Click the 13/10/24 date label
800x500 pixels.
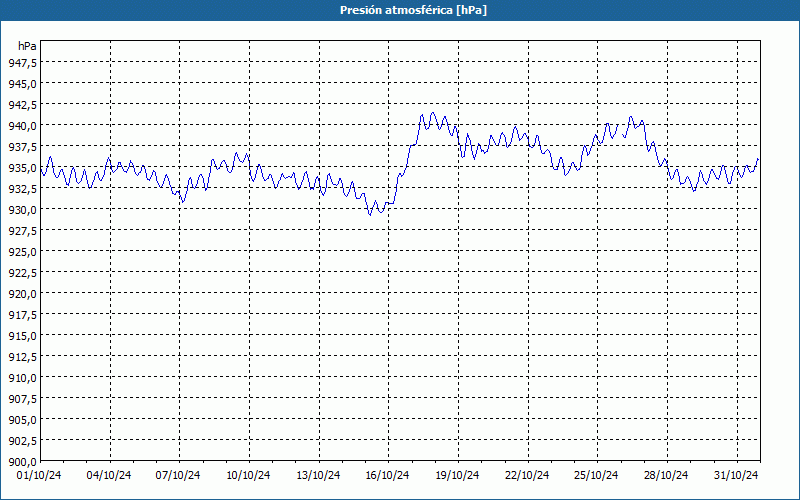click(x=318, y=475)
